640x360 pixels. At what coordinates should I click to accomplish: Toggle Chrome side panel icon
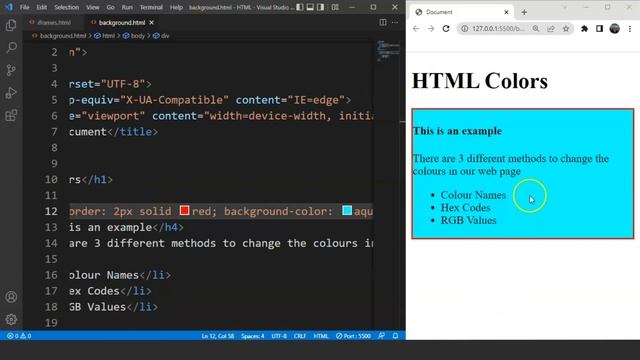[x=599, y=29]
